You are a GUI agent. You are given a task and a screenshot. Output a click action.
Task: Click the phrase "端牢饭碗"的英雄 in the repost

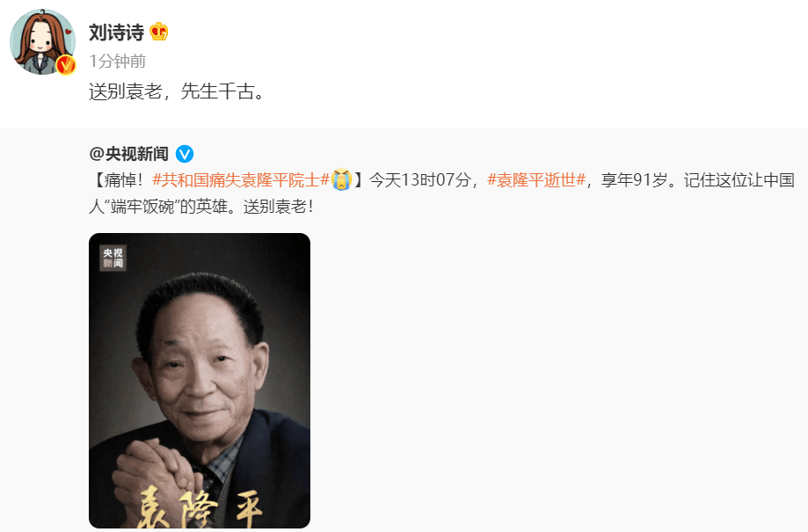165,207
